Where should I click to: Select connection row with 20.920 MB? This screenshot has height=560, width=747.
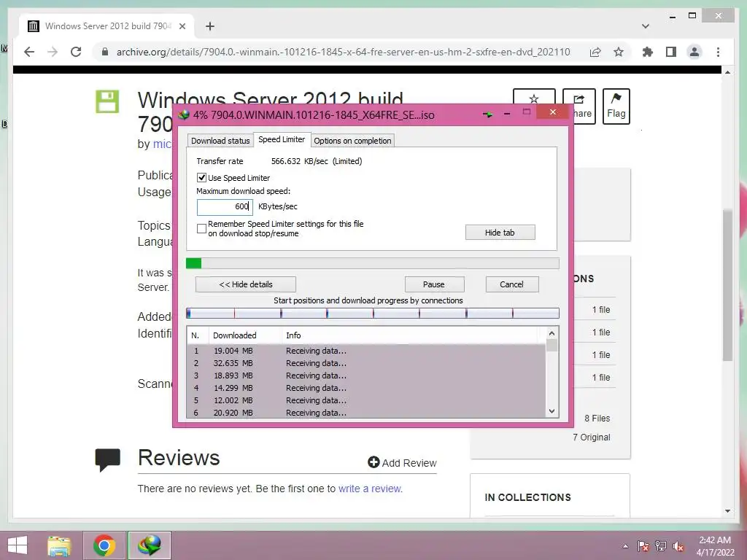(x=366, y=413)
